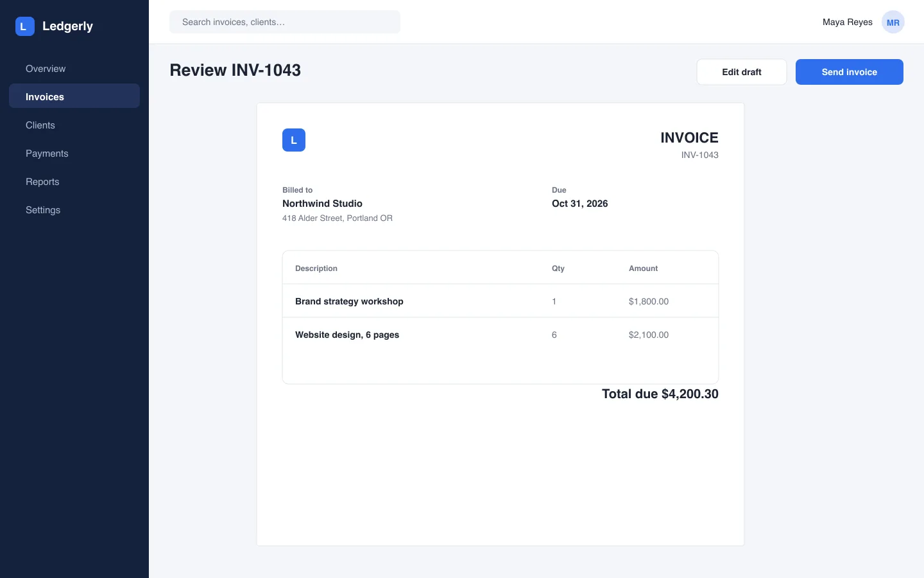Open the Payments section
The width and height of the screenshot is (924, 578).
[74, 153]
